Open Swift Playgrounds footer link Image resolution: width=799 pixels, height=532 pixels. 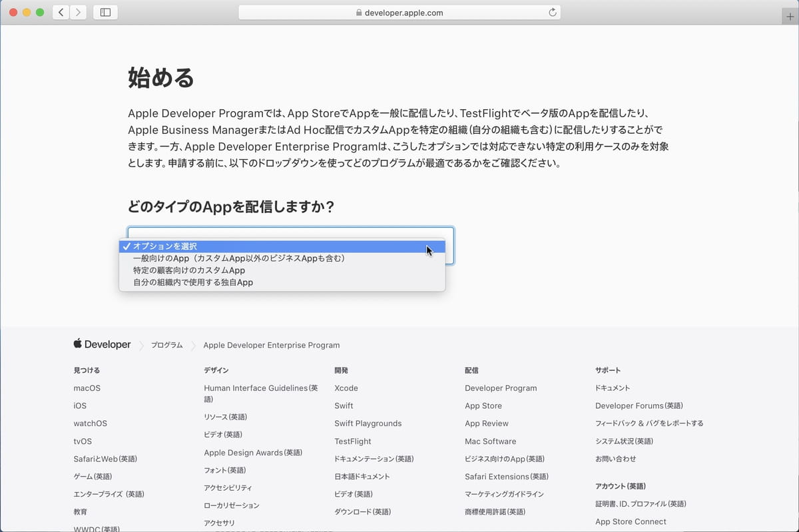click(368, 423)
